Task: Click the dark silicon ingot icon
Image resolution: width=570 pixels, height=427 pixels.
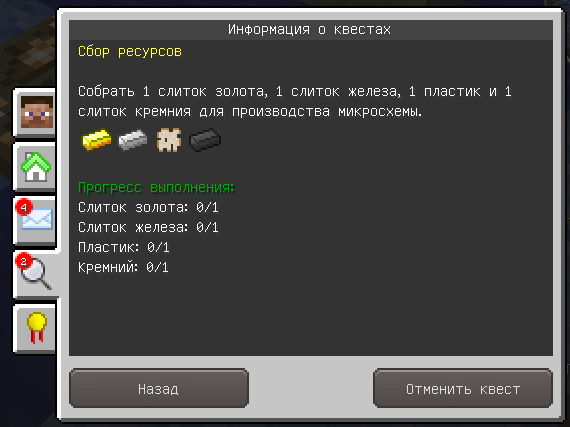Action: [x=205, y=140]
